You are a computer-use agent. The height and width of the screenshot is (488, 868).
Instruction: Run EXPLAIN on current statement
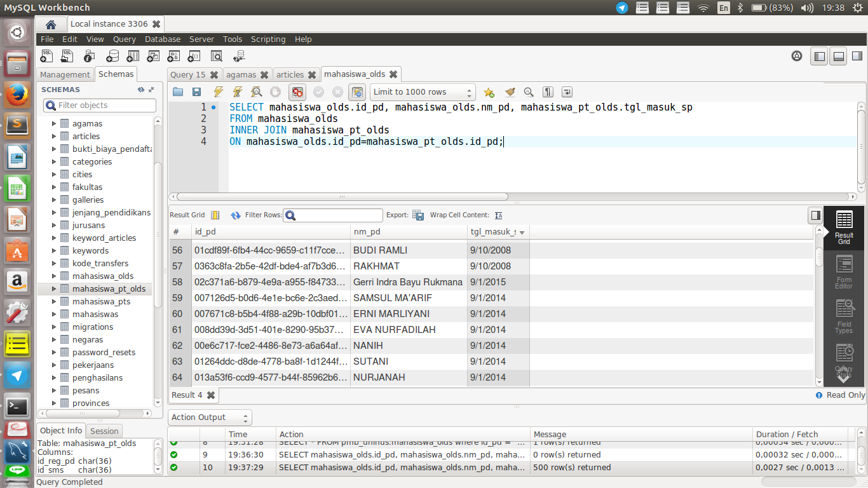256,92
